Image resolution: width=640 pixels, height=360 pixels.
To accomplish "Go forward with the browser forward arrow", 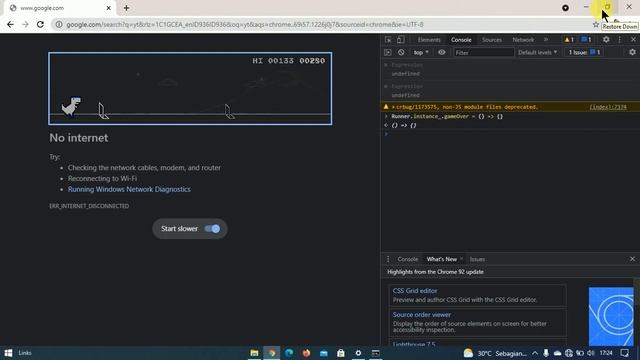I will click(x=25, y=24).
